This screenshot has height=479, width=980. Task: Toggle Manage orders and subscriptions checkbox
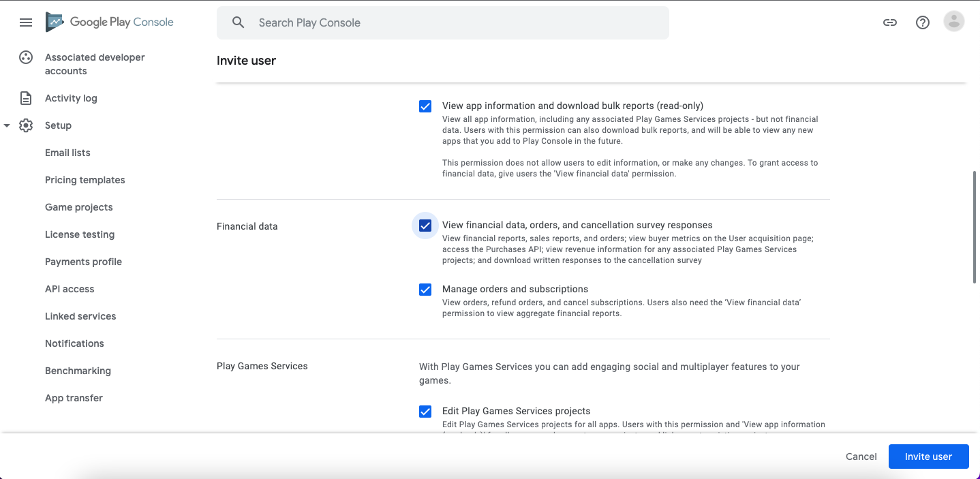click(425, 290)
